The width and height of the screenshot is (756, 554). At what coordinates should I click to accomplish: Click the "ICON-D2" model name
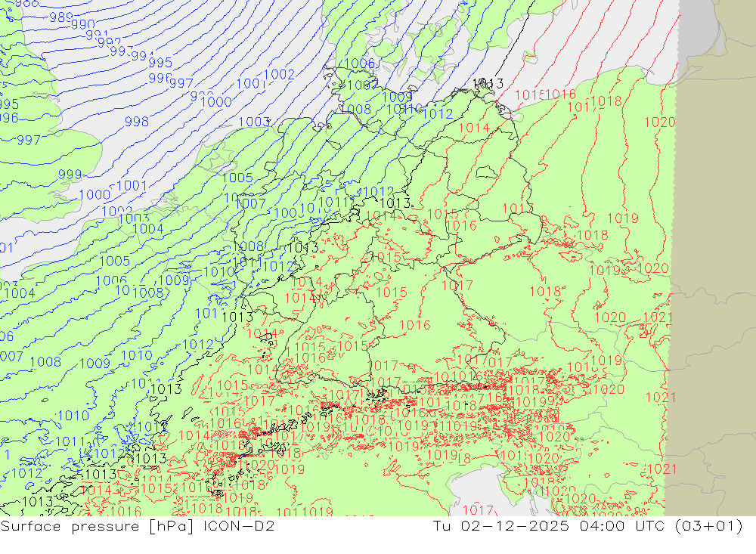pos(239,526)
